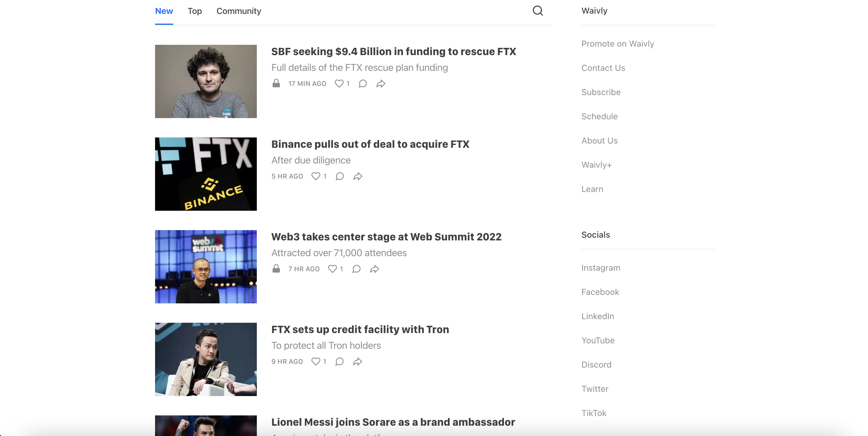The width and height of the screenshot is (868, 436).
Task: Open Binance pulls out of deal article title
Action: click(370, 144)
